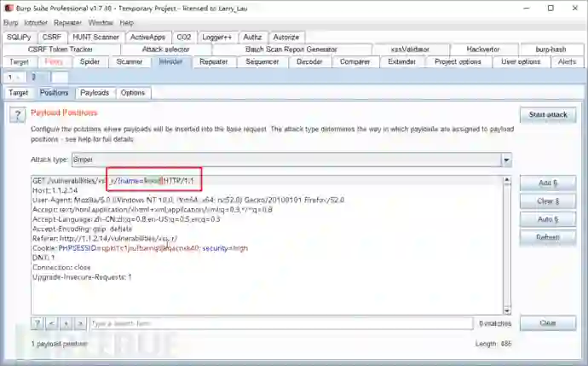Click the plus button beside search field

coord(66,323)
